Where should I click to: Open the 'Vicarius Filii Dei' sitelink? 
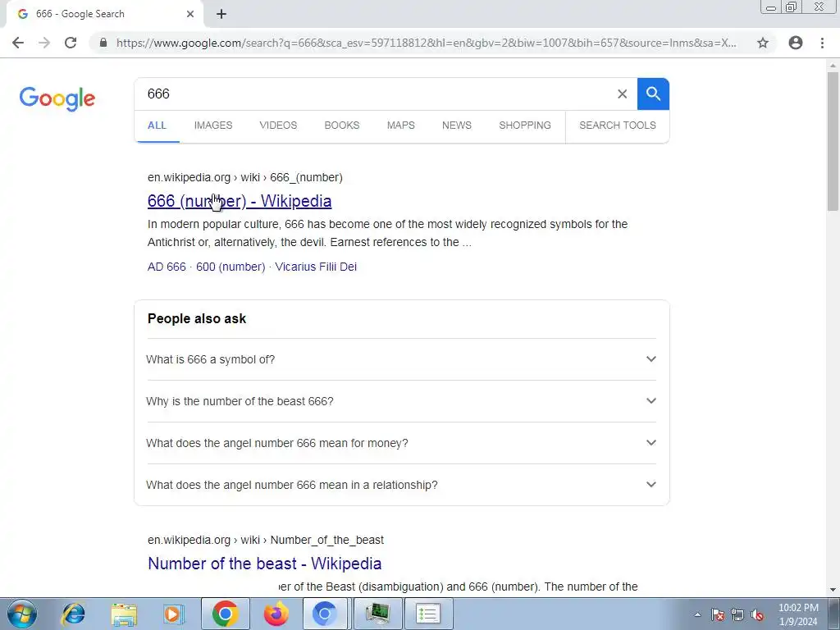316,267
